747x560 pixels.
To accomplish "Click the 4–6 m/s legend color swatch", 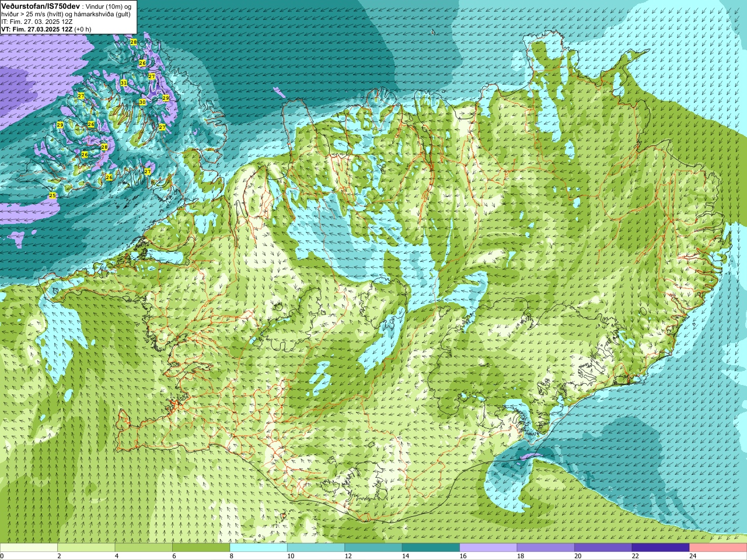I will pos(144,548).
